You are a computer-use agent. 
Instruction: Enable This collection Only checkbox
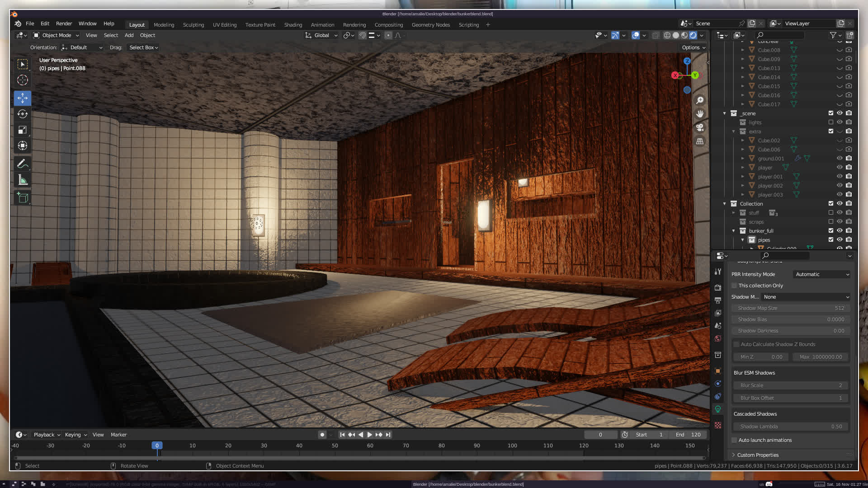click(734, 286)
